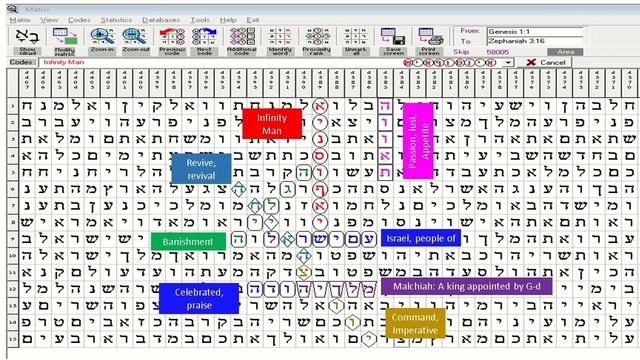Open the Modify matrix tool
The image size is (640, 360).
(x=64, y=41)
